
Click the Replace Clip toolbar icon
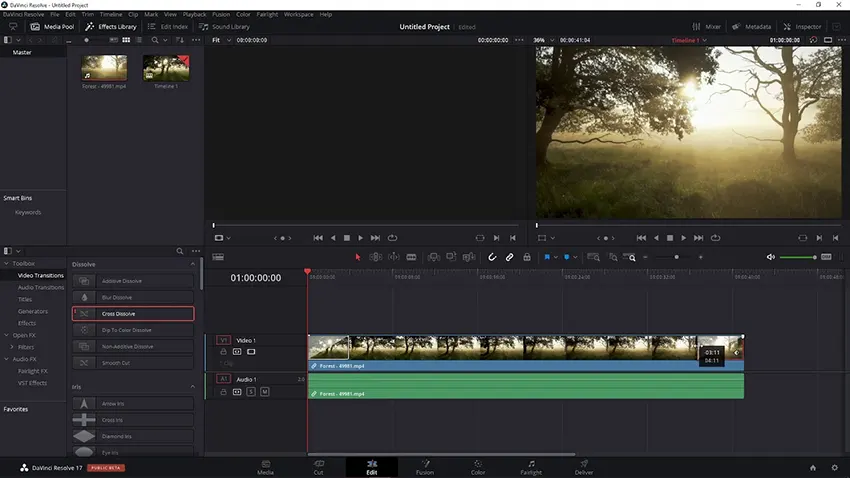pyautogui.click(x=469, y=257)
